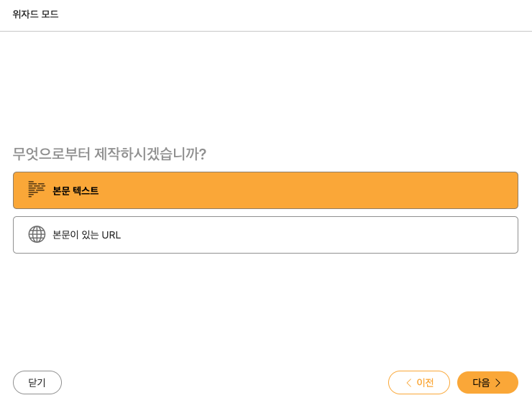This screenshot has width=532, height=408.
Task: Click the left chevron in 이전 button
Action: tap(409, 383)
